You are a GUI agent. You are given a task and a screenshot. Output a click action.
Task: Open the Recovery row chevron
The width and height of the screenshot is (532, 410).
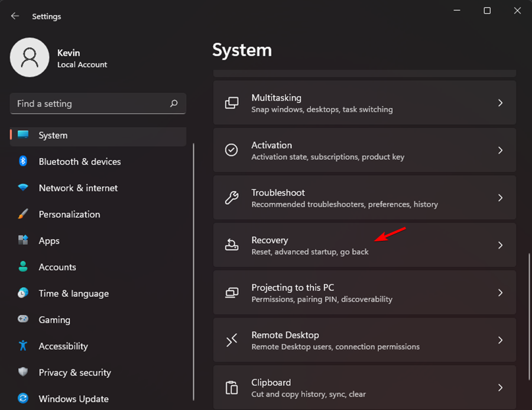(500, 245)
